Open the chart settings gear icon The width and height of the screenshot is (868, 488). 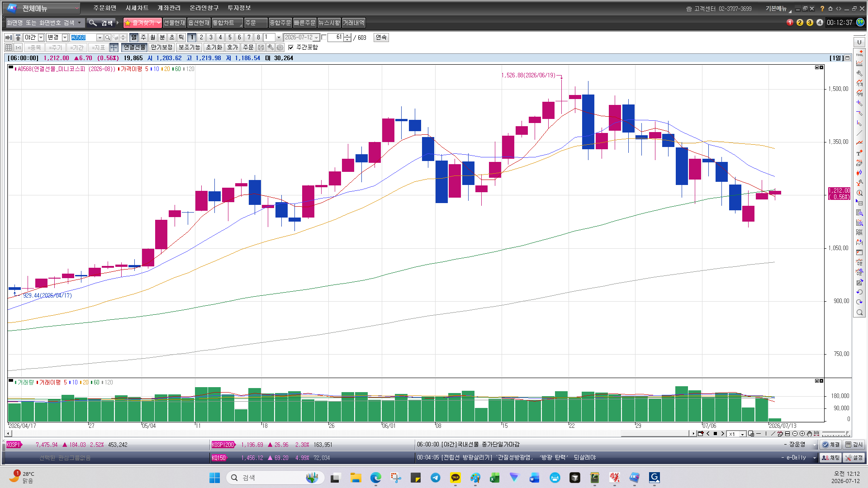click(x=280, y=47)
